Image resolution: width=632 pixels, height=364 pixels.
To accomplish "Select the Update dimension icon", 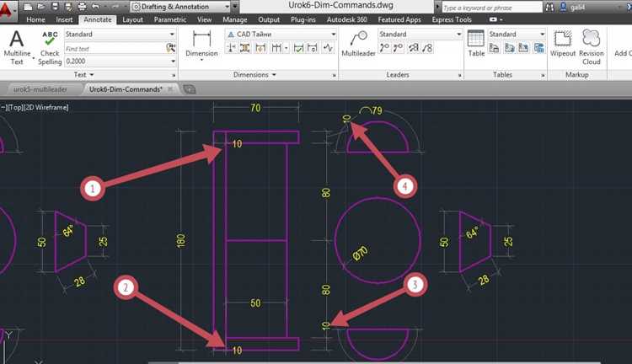I will coord(313,48).
